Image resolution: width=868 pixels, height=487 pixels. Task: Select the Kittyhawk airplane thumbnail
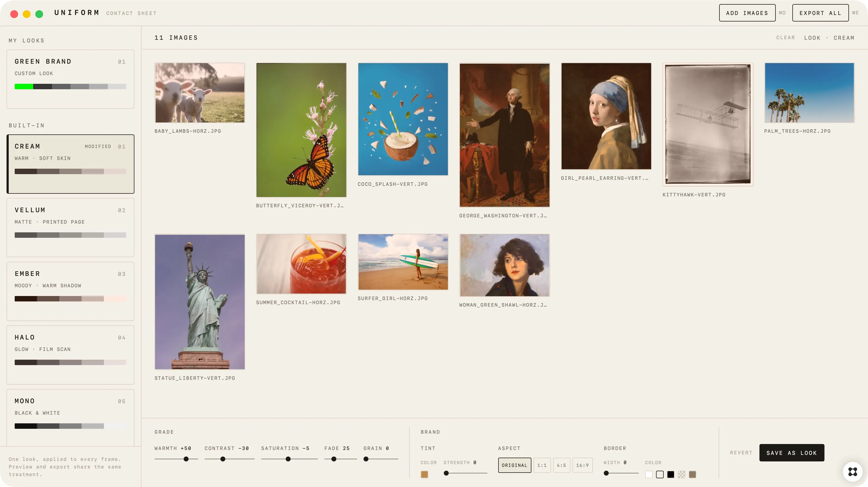[708, 124]
